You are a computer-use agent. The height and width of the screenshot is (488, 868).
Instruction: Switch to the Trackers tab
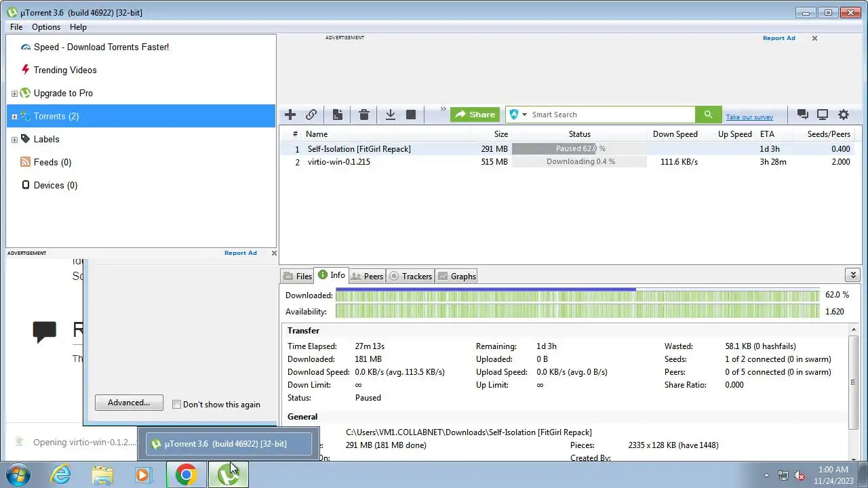[410, 276]
